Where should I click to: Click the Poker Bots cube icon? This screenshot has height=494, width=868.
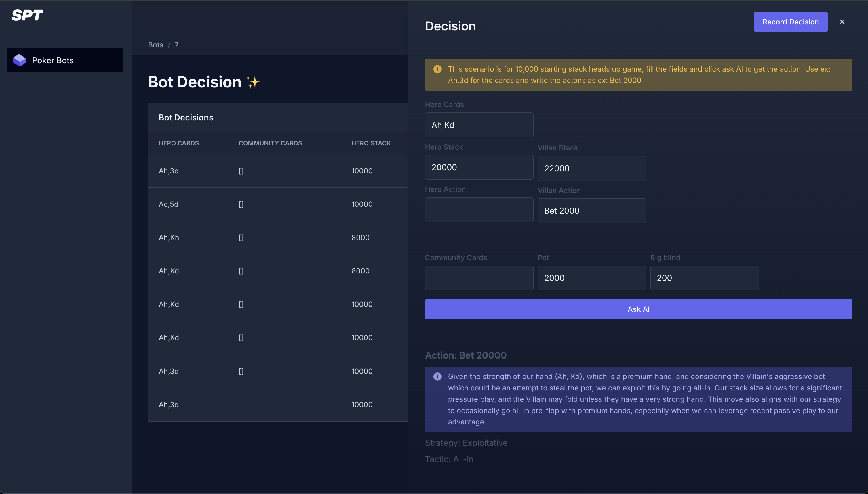click(19, 60)
